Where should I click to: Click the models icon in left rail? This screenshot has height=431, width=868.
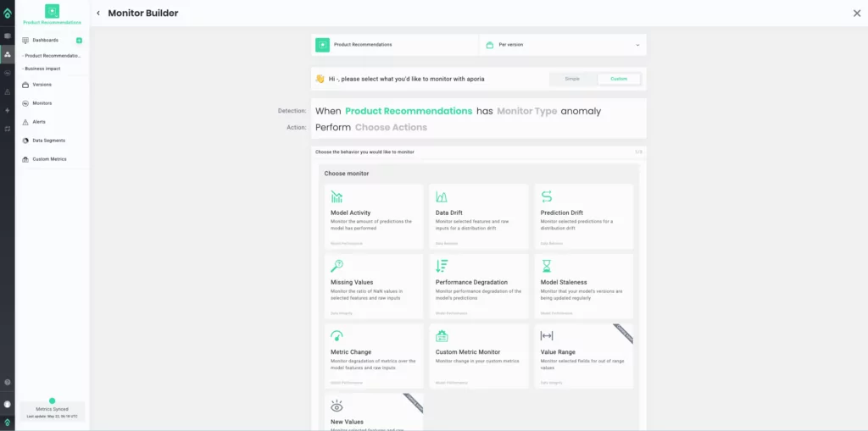[x=7, y=54]
